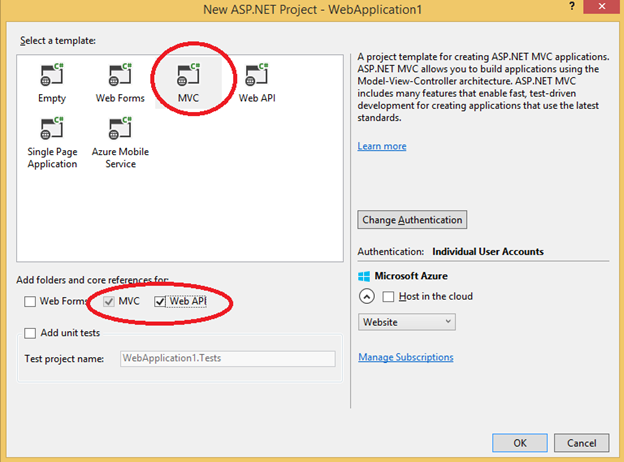This screenshot has height=462, width=624.
Task: Choose the Web Forms template icon
Action: (x=120, y=74)
